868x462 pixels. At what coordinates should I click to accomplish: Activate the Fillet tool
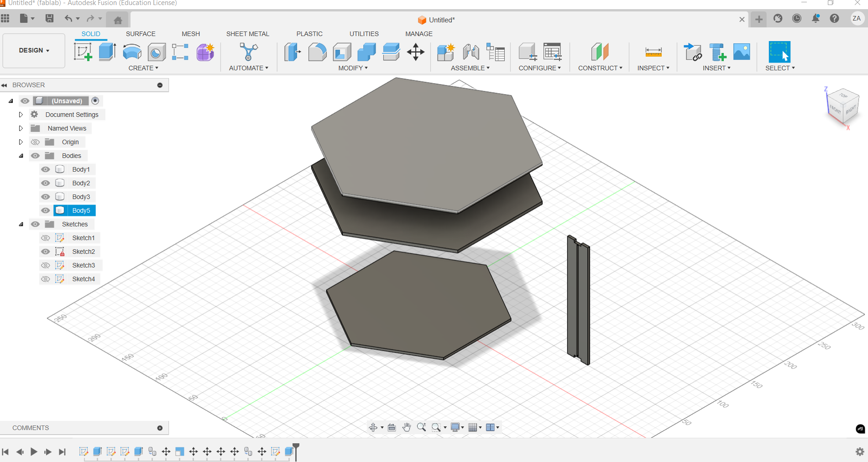point(317,52)
